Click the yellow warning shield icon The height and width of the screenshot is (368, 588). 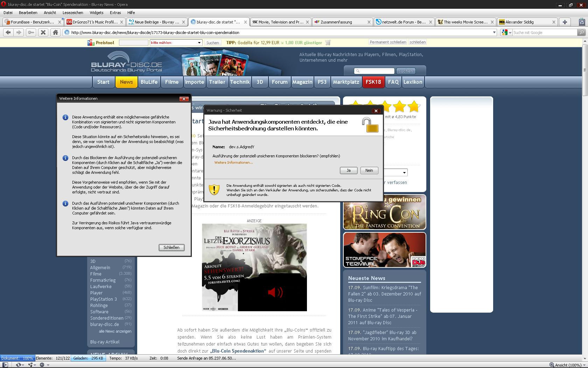click(214, 190)
